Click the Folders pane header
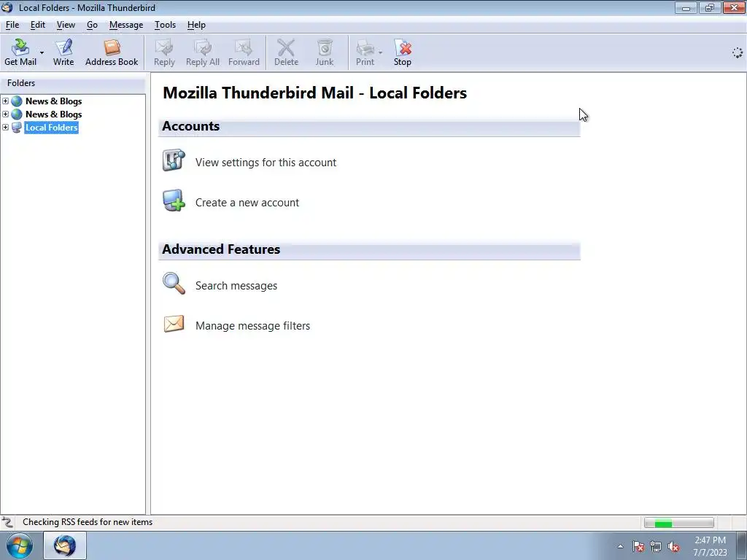This screenshot has width=747, height=560. [73, 83]
